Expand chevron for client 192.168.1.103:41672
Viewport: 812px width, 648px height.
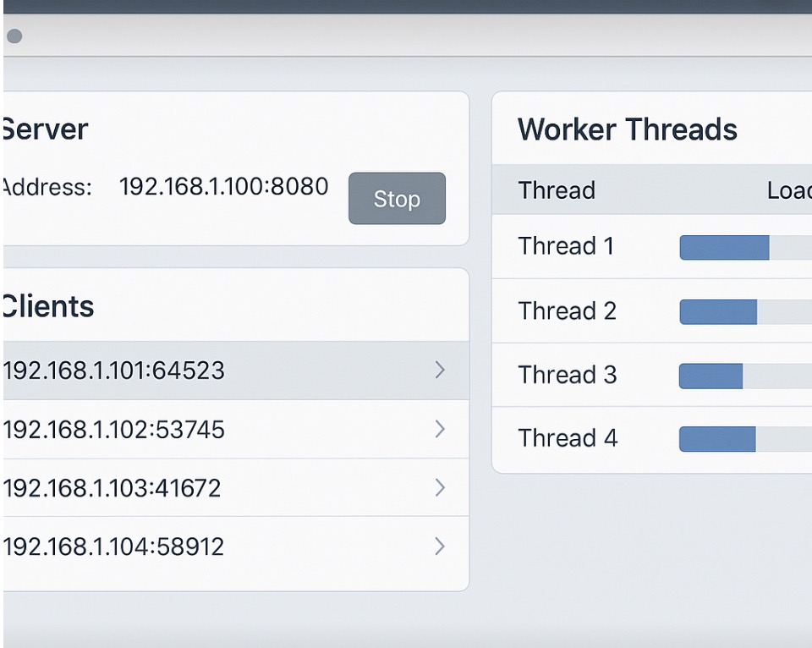440,487
